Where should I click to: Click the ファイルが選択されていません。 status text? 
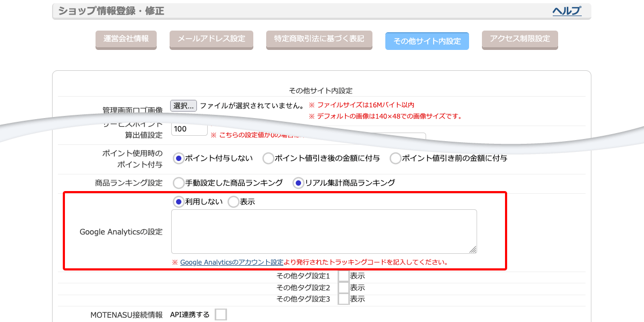point(252,106)
